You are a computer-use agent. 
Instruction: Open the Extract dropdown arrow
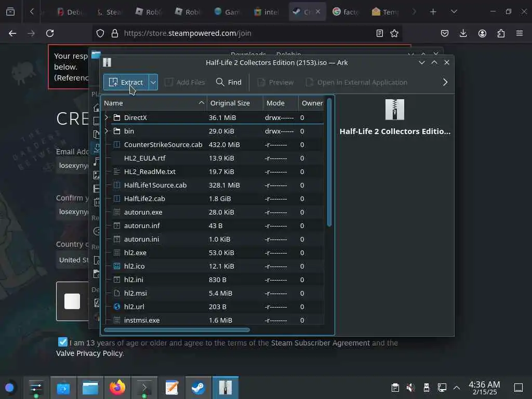click(x=153, y=82)
